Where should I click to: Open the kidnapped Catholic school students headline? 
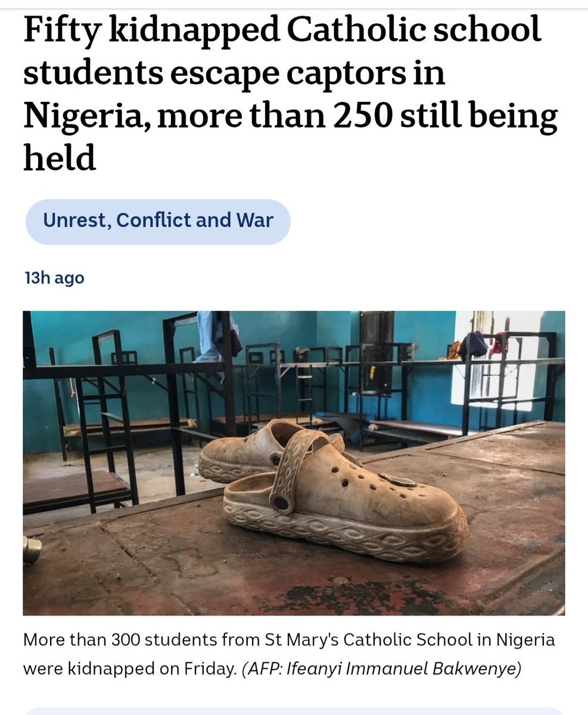coord(291,94)
